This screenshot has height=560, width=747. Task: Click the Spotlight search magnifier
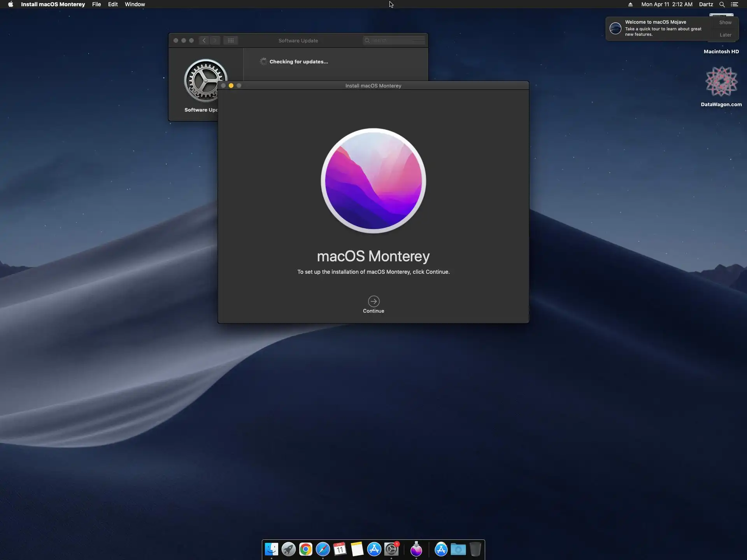pos(722,4)
